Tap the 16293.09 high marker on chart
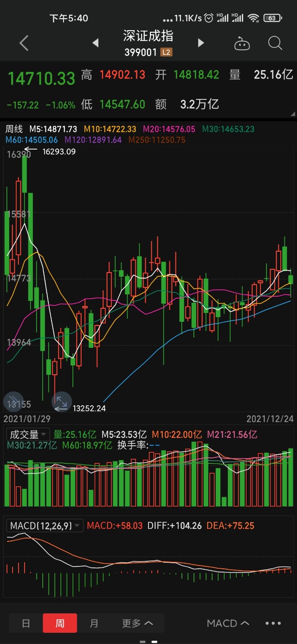The height and width of the screenshot is (644, 297). (x=59, y=151)
